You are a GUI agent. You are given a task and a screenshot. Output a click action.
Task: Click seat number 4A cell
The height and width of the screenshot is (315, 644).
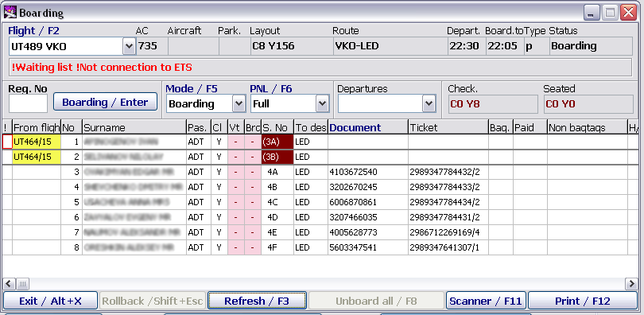tap(277, 172)
